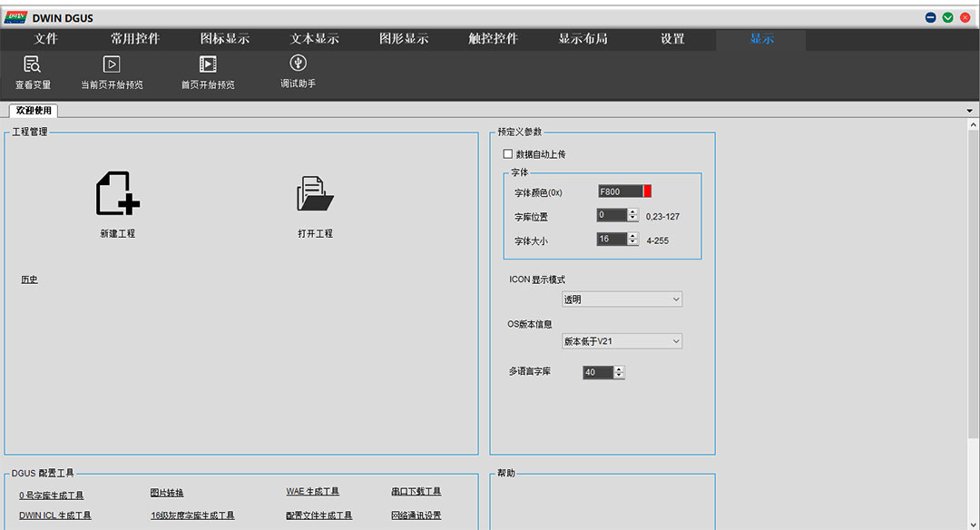Open the ICON 显示模式 dropdown showing 透明
Viewport: 980px width, 530px height.
point(622,299)
